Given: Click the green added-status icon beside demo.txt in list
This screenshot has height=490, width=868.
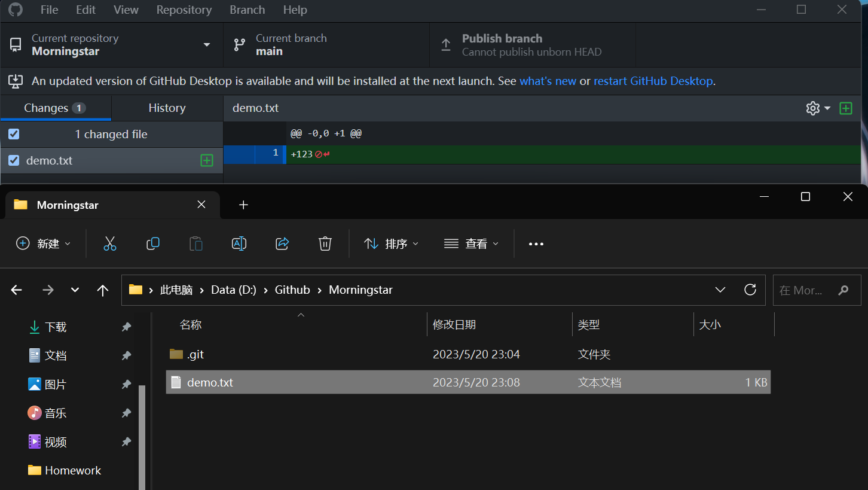Looking at the screenshot, I should pyautogui.click(x=207, y=160).
